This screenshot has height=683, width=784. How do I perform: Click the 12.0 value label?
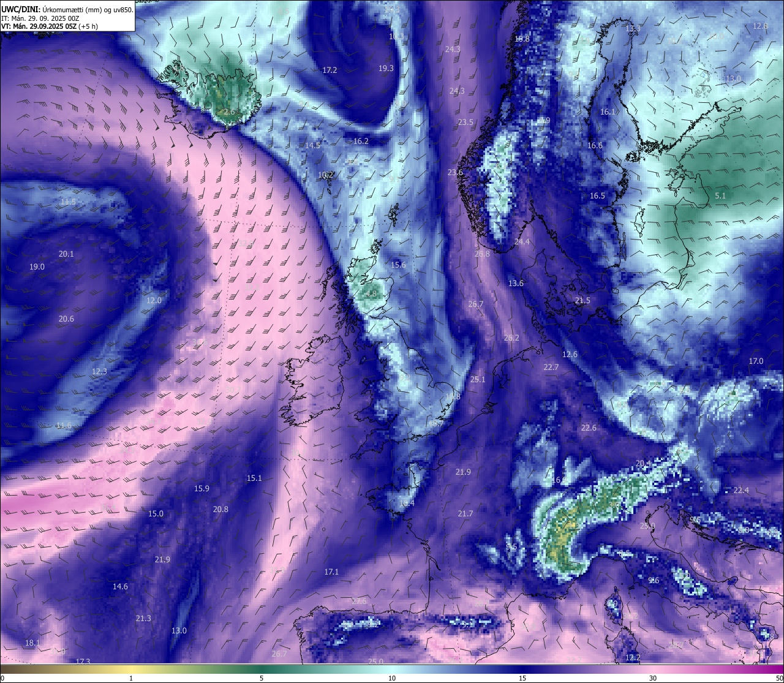click(154, 301)
